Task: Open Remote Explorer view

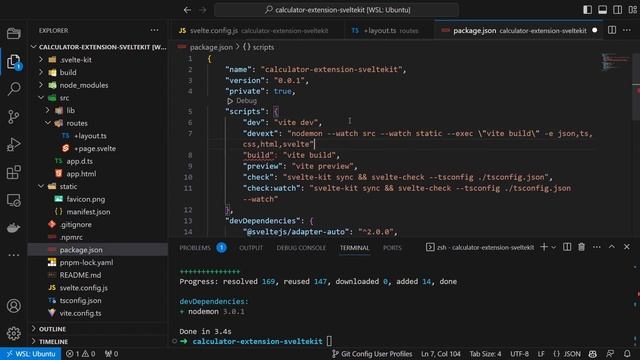Action: 13,200
